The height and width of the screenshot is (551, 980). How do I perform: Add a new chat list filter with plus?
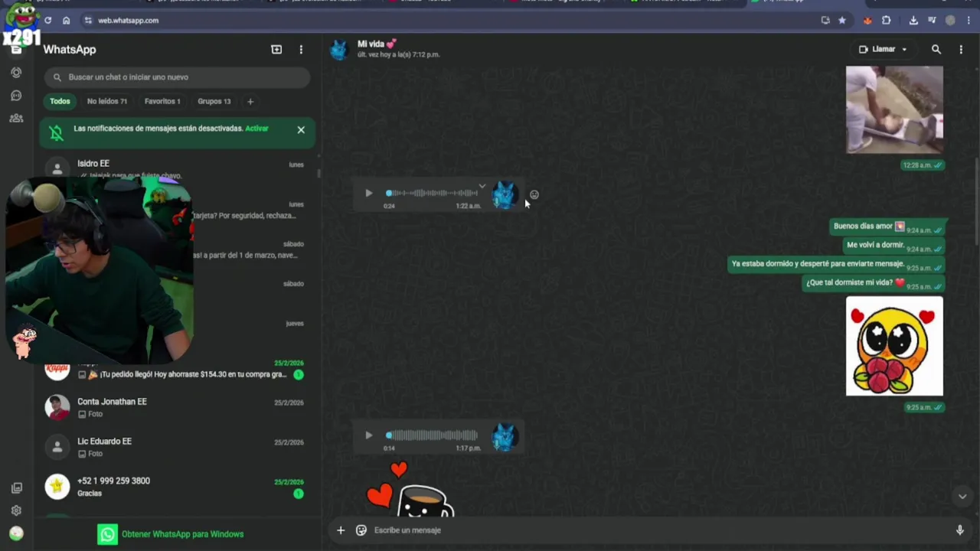point(250,101)
